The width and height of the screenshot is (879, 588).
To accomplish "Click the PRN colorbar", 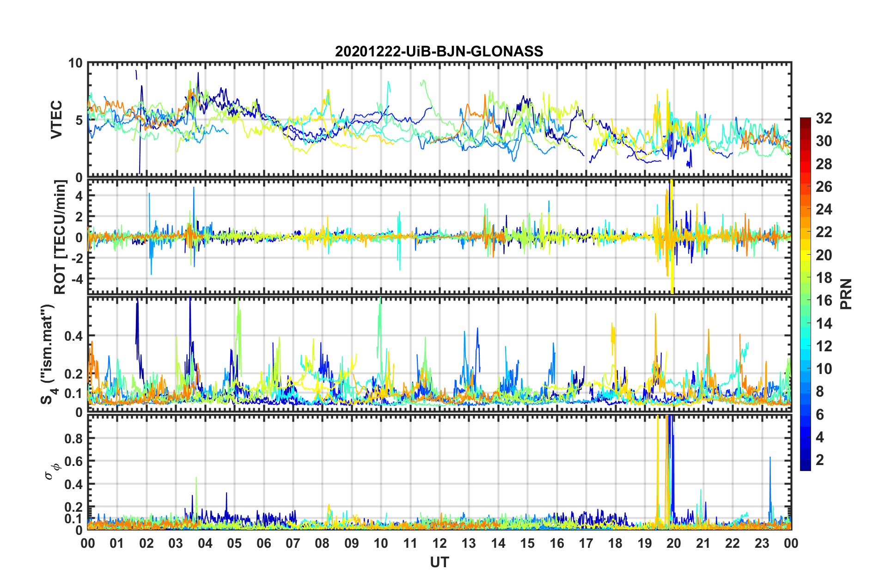I will (805, 294).
